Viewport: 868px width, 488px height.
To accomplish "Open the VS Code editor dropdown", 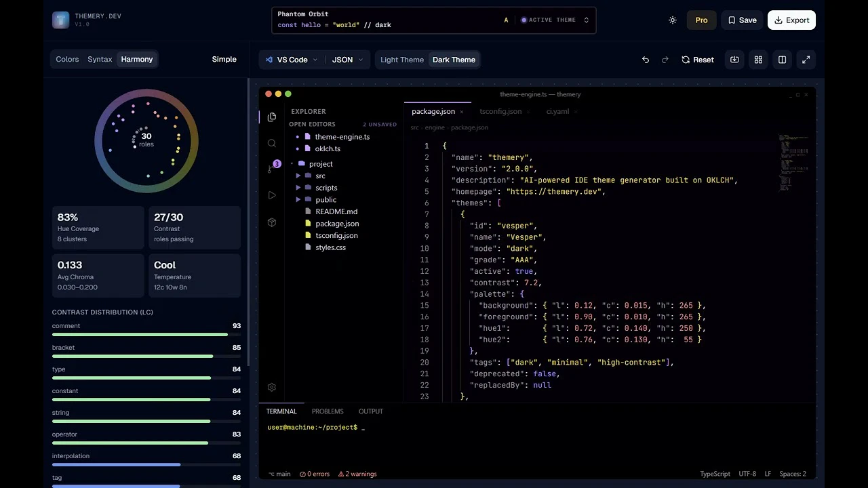I will [x=292, y=60].
